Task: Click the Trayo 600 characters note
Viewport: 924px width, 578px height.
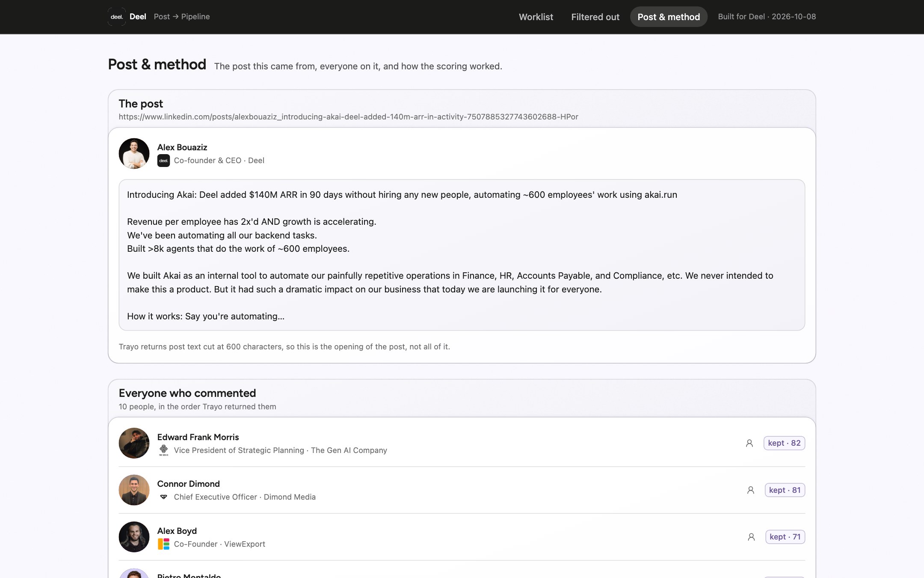Action: pos(284,347)
